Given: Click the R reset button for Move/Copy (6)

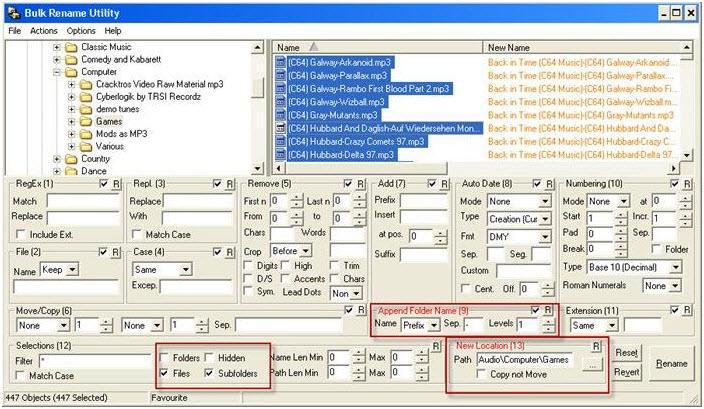Looking at the screenshot, I should coord(361,310).
